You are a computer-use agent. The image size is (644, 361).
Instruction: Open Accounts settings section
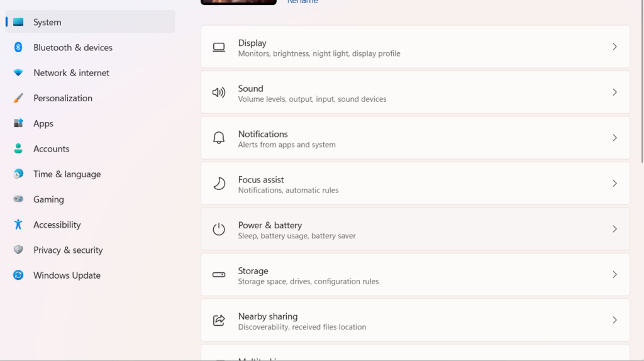coord(91,148)
